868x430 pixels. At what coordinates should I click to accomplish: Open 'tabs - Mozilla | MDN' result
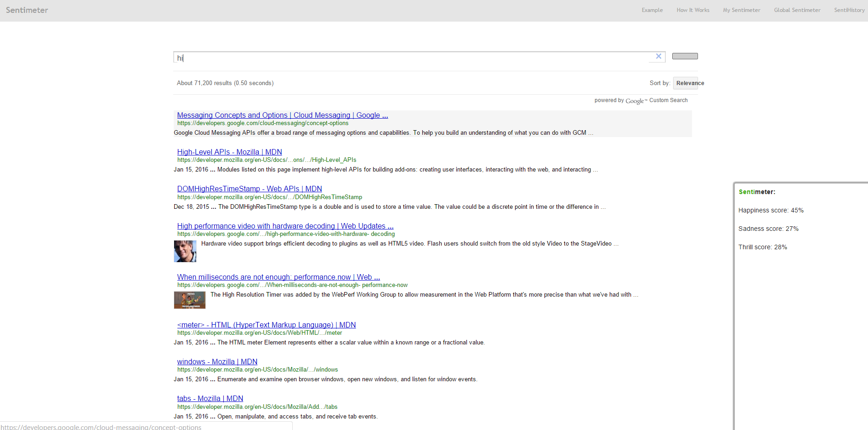tap(210, 398)
